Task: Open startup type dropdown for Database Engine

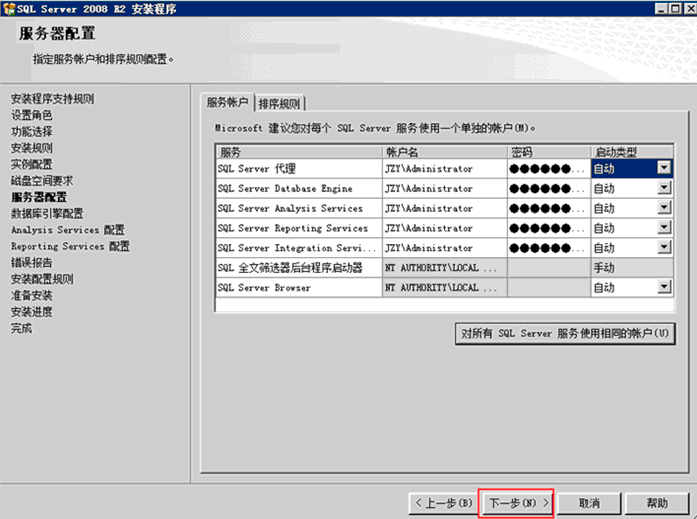Action: click(664, 188)
